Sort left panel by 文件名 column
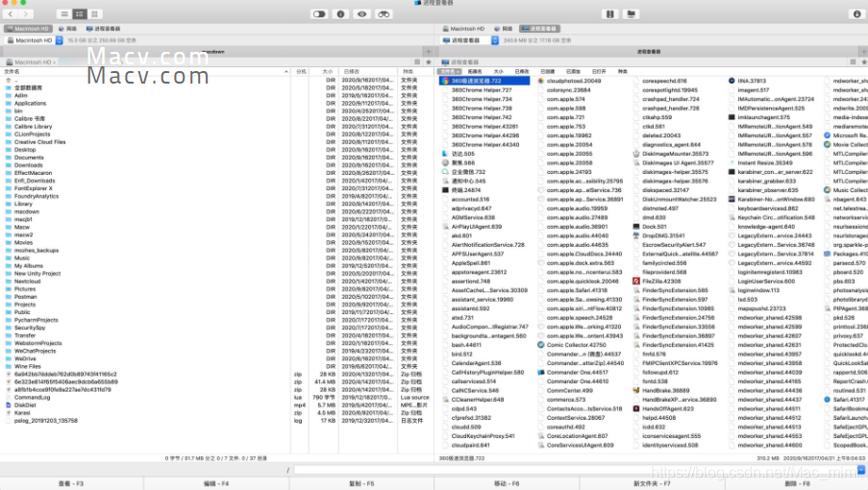Image resolution: width=868 pixels, height=490 pixels. tap(146, 71)
